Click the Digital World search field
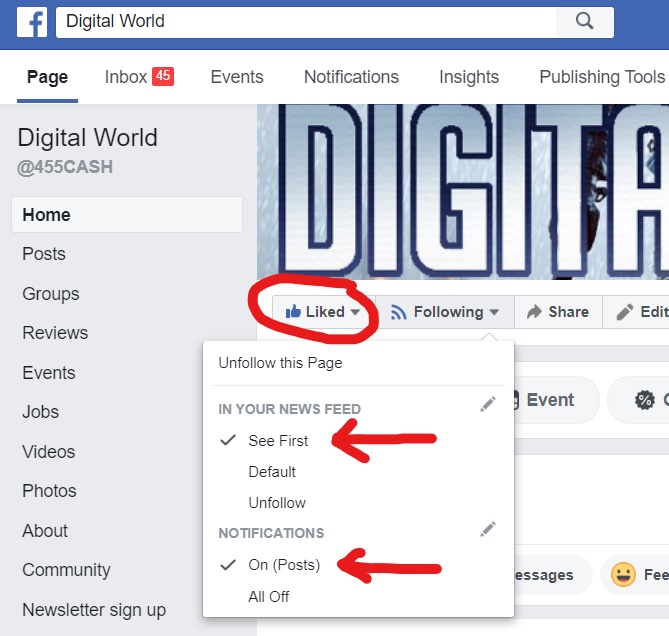 click(x=306, y=22)
